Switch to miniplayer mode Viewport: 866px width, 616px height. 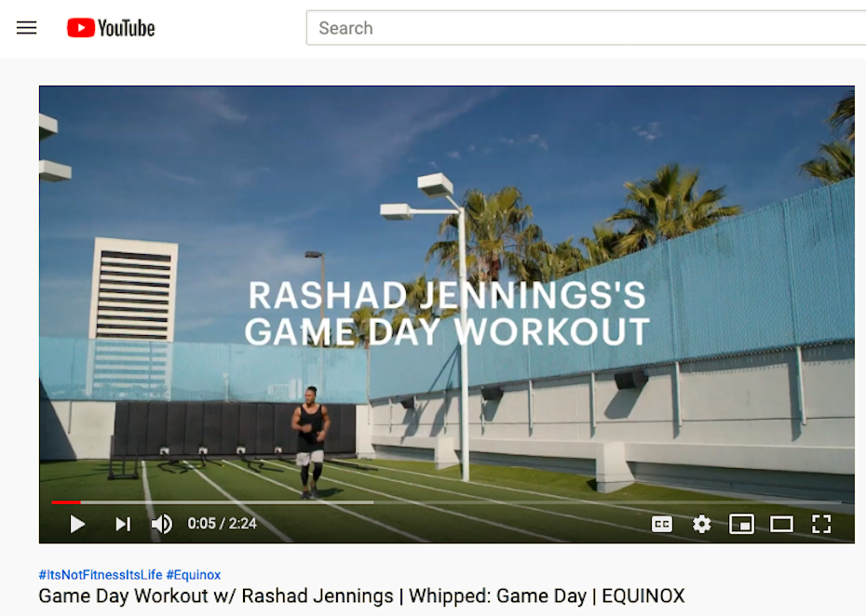pos(741,524)
